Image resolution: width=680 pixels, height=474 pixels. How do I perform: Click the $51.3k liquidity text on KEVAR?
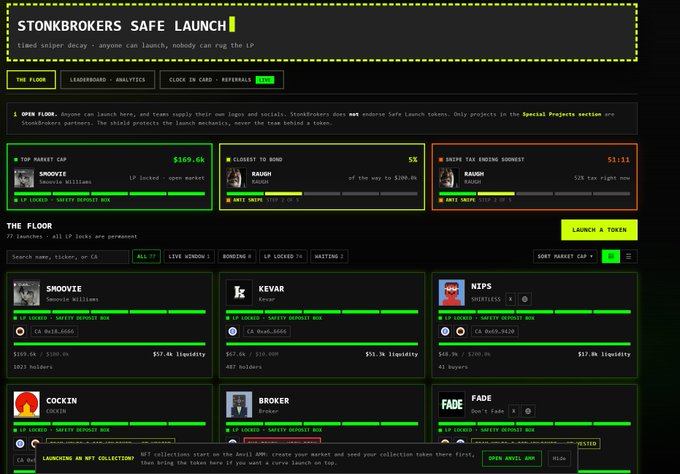[392, 354]
